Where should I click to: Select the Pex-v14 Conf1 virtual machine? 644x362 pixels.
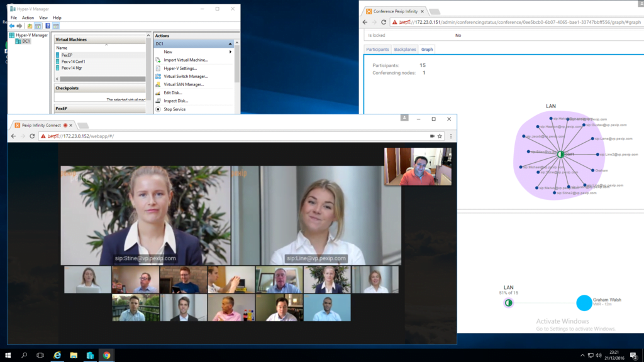(x=73, y=62)
